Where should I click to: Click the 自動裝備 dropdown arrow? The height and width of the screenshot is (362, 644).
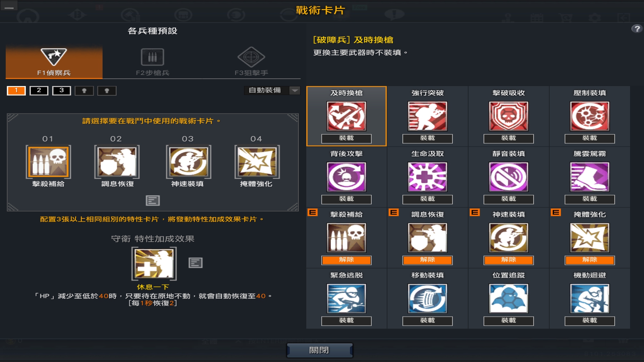pyautogui.click(x=295, y=90)
